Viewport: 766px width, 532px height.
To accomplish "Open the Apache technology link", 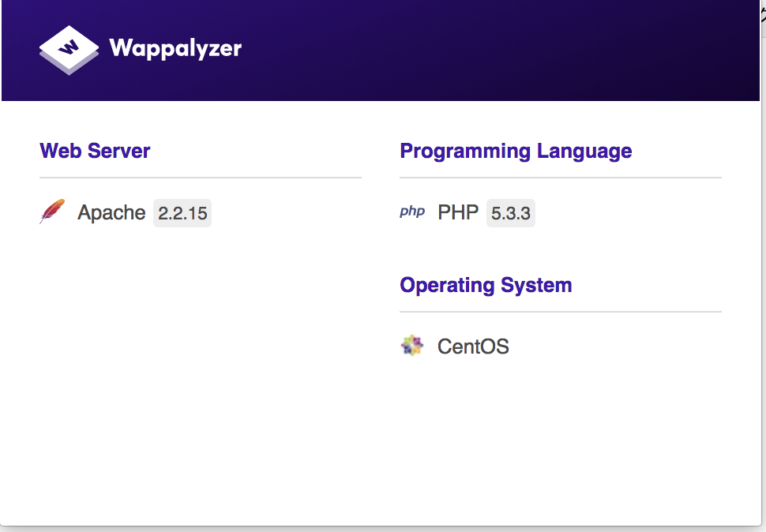I will (x=111, y=213).
